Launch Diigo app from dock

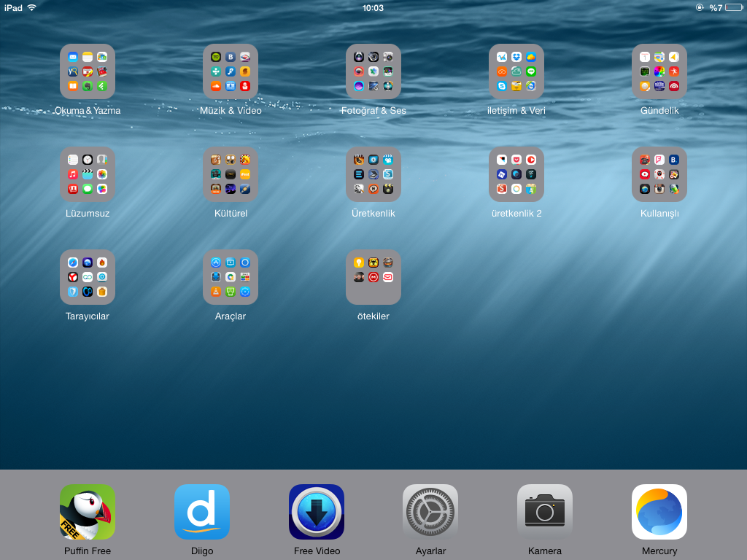202,512
